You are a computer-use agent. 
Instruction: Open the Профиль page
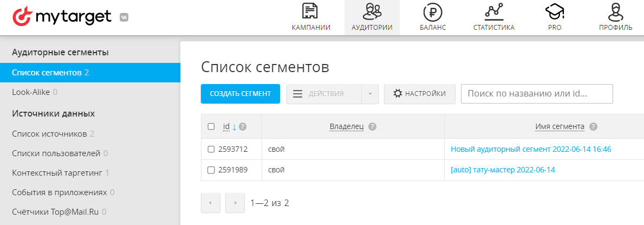coord(615,18)
